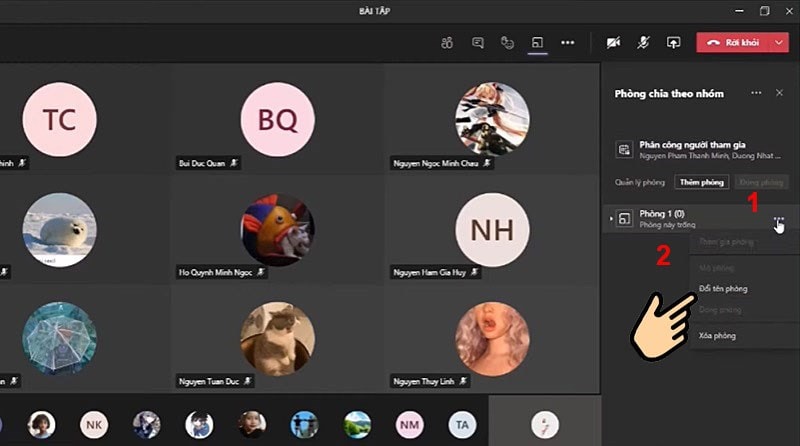Image resolution: width=800 pixels, height=446 pixels.
Task: Expand the dropdown arrow beside Rời khỏi
Action: (x=779, y=43)
